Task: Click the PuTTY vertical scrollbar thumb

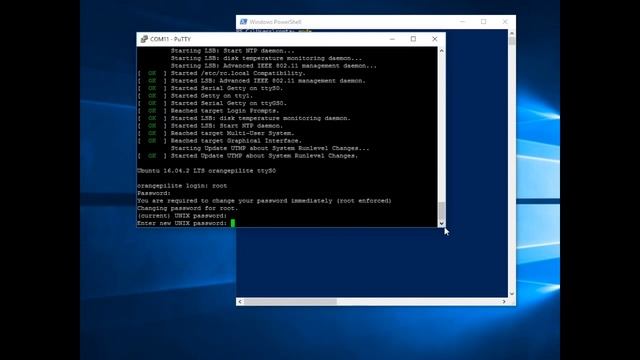Action: click(x=441, y=210)
